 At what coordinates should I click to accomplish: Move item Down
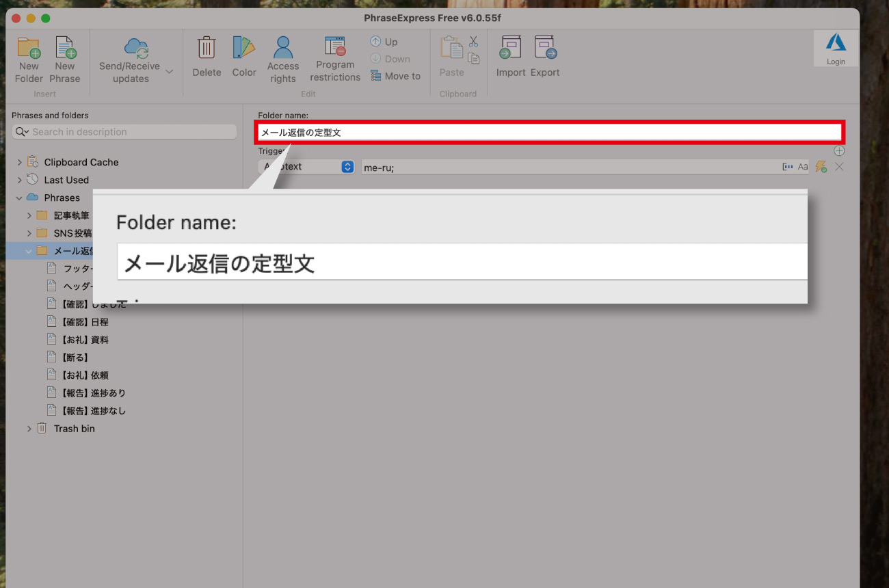click(x=390, y=59)
